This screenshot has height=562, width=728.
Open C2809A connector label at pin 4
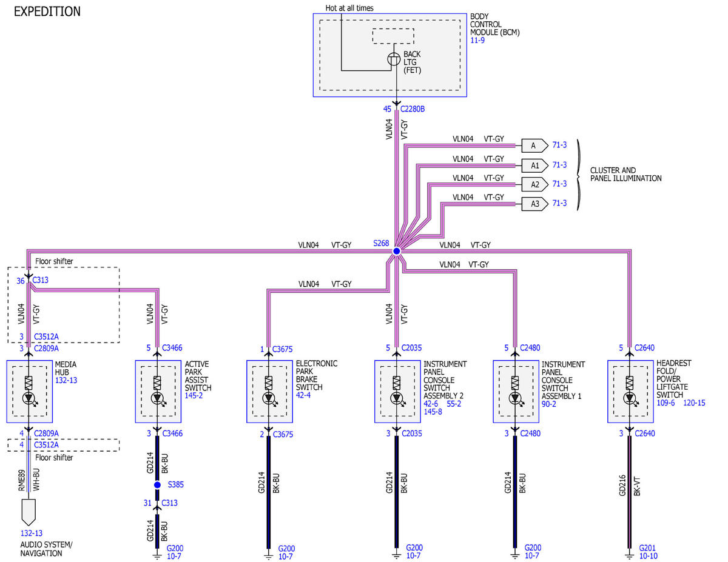click(47, 433)
